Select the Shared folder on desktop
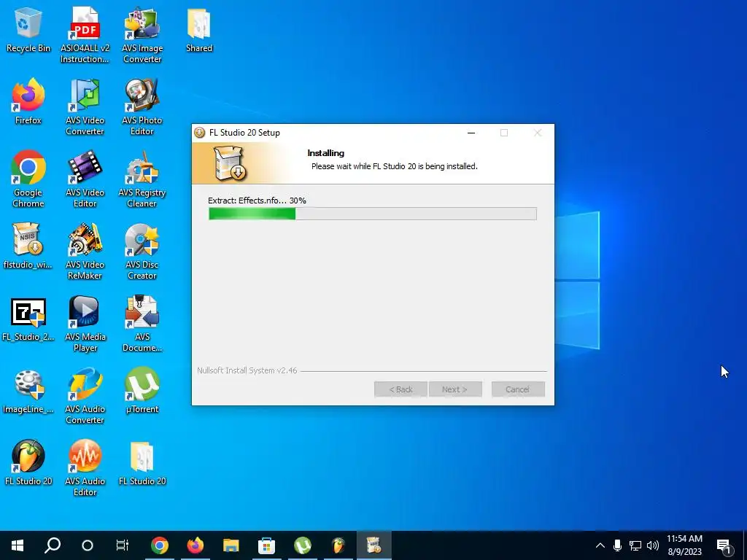This screenshot has width=747, height=560. coord(199,29)
